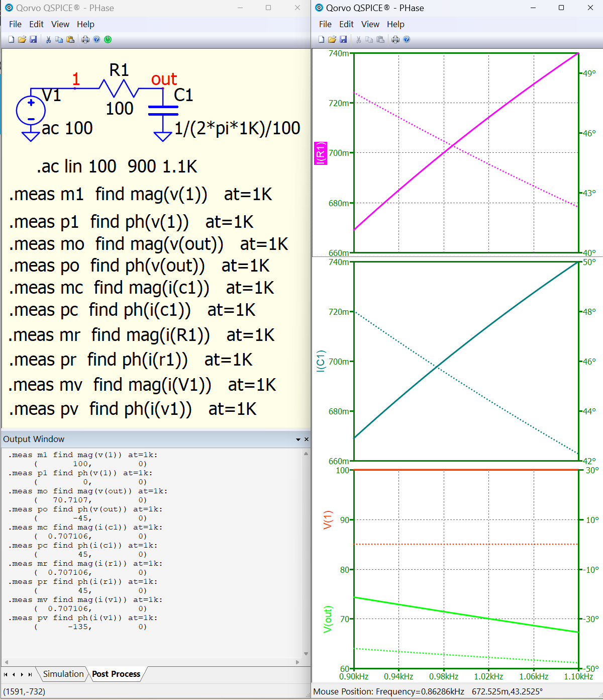The height and width of the screenshot is (700, 603).
Task: Go to the previous output tab
Action: [x=14, y=674]
